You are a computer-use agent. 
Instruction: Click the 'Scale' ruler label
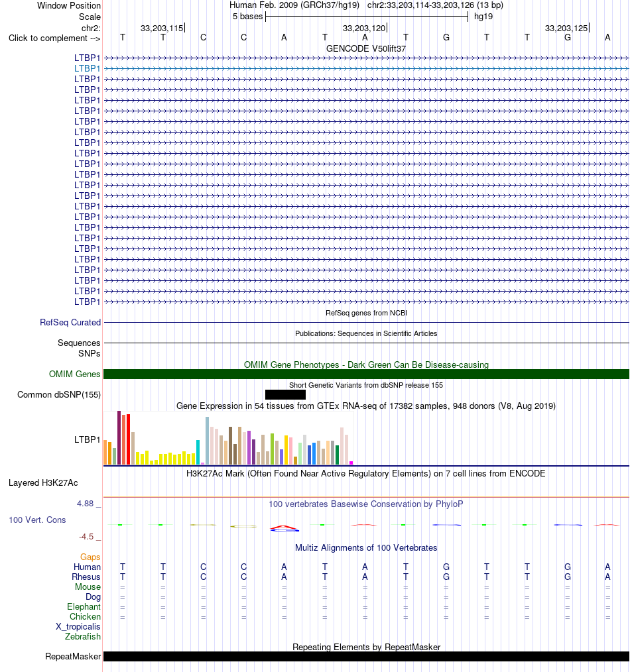point(90,17)
